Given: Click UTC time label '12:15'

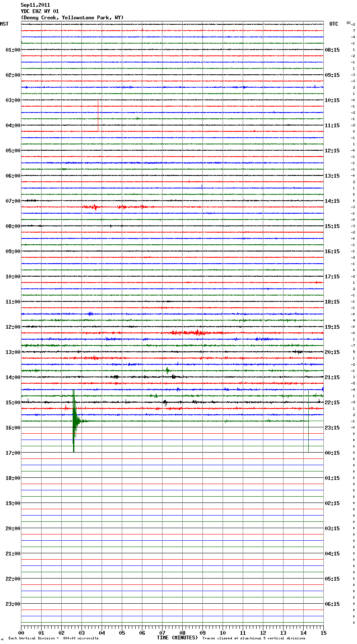Looking at the screenshot, I should (x=332, y=151).
